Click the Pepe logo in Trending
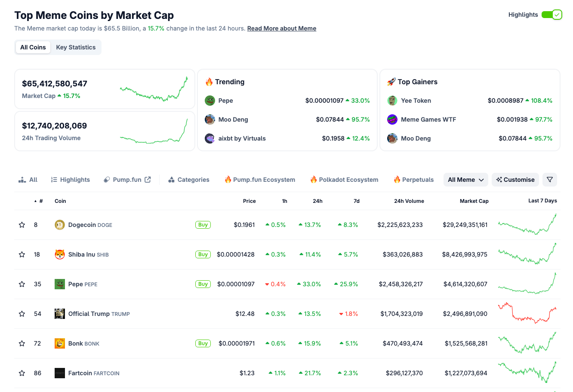Image resolution: width=573 pixels, height=392 pixels. pyautogui.click(x=209, y=101)
